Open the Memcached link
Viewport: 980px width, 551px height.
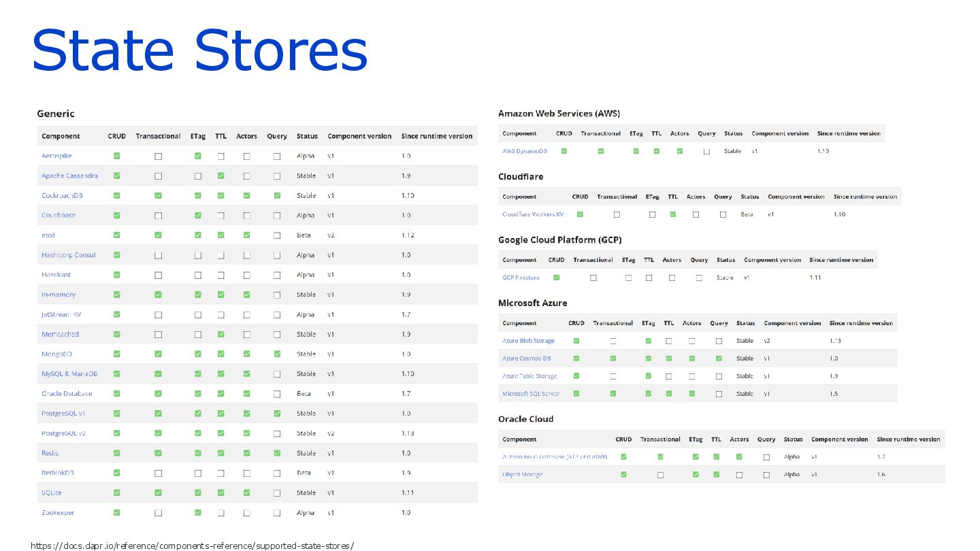pyautogui.click(x=60, y=334)
